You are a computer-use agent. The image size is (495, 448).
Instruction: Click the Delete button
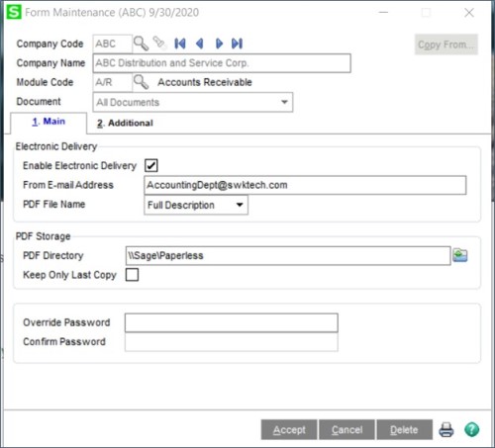(405, 429)
